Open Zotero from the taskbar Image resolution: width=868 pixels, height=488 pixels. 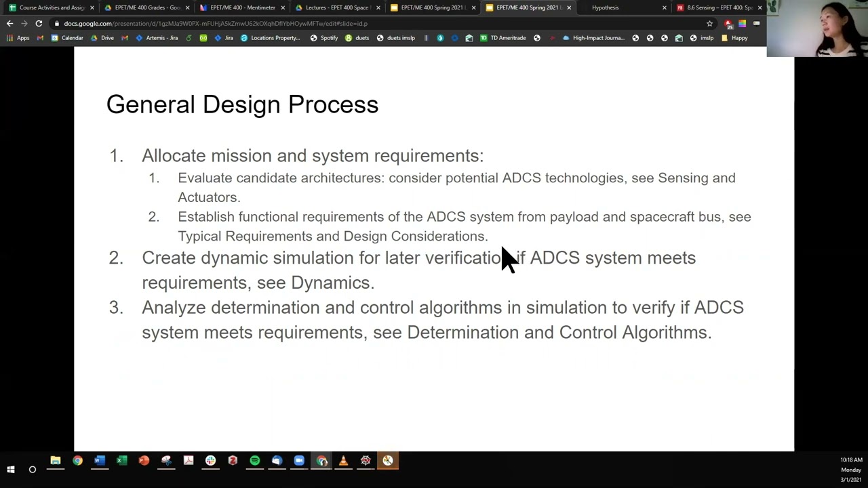tap(233, 461)
